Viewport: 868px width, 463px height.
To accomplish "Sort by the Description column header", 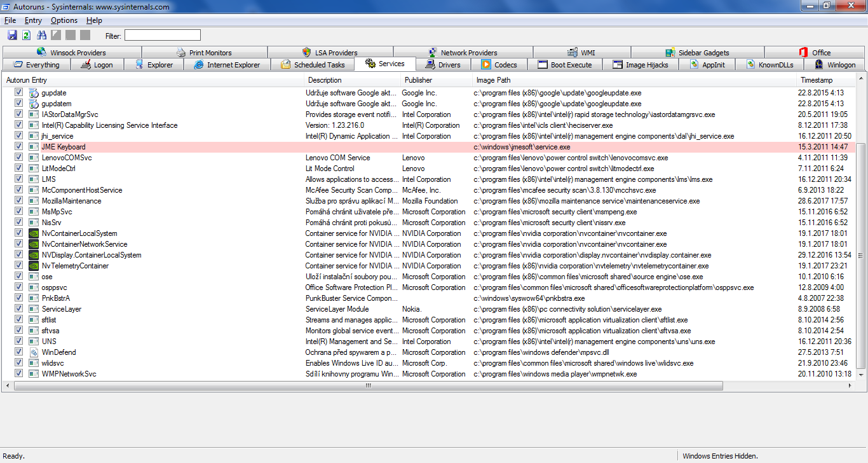I will point(353,80).
